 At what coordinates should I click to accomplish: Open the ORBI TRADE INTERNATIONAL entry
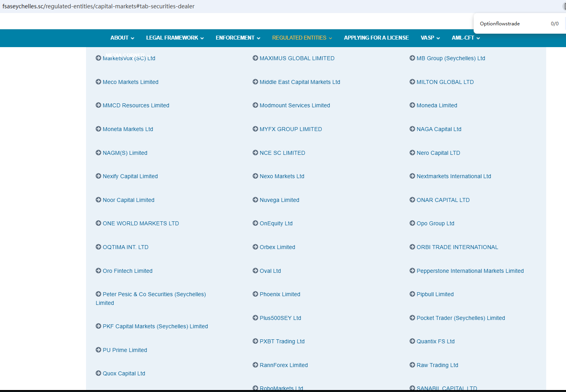(x=457, y=247)
